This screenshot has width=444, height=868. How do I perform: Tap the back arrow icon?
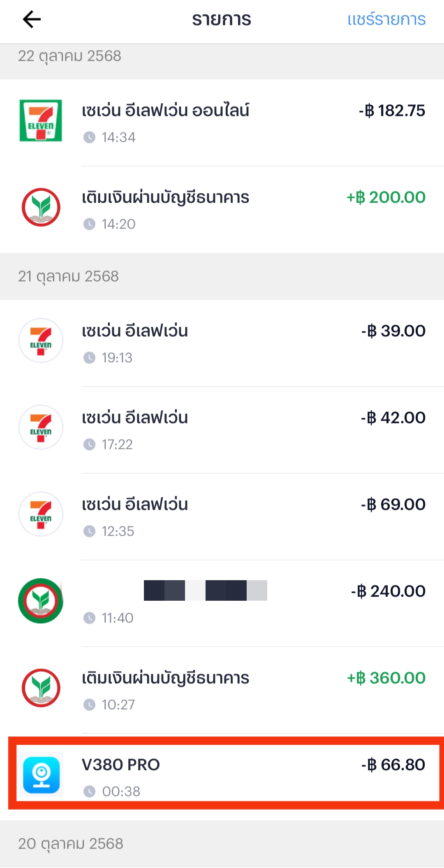pyautogui.click(x=32, y=19)
